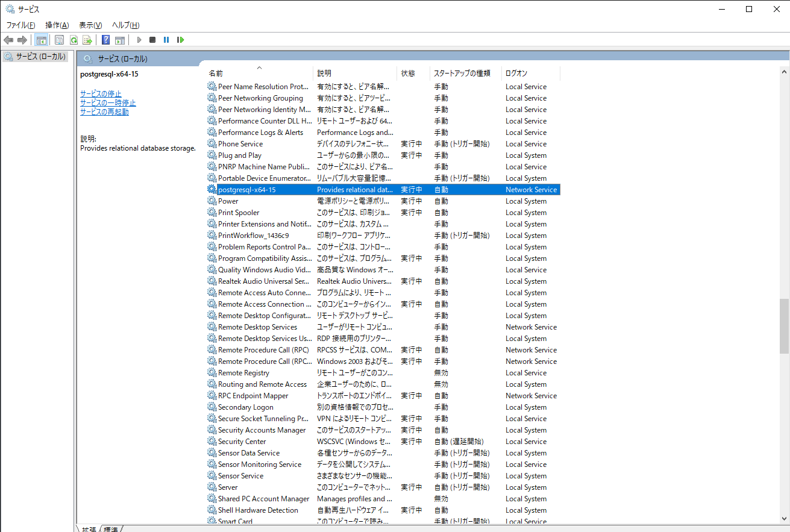Select the Program Compatibility Assis... service name
The height and width of the screenshot is (532, 790).
[x=265, y=258]
